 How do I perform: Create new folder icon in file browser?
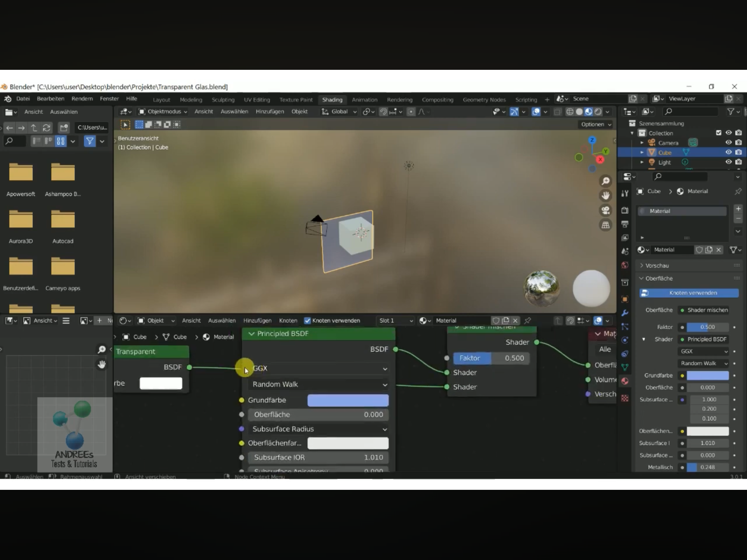pyautogui.click(x=64, y=128)
